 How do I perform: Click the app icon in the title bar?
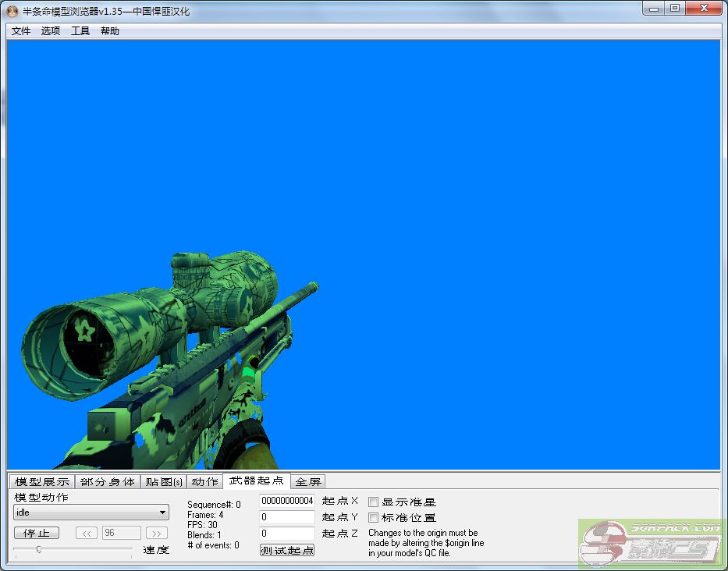pyautogui.click(x=12, y=11)
